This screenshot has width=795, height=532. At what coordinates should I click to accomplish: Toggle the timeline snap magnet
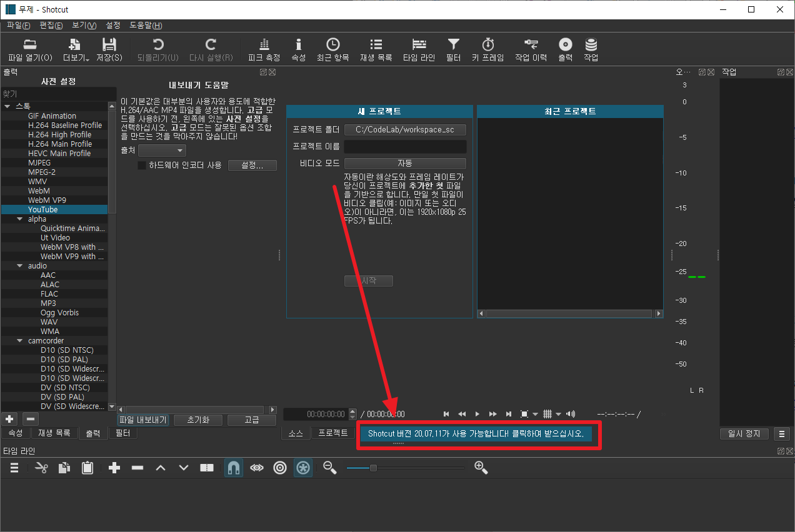tap(233, 467)
